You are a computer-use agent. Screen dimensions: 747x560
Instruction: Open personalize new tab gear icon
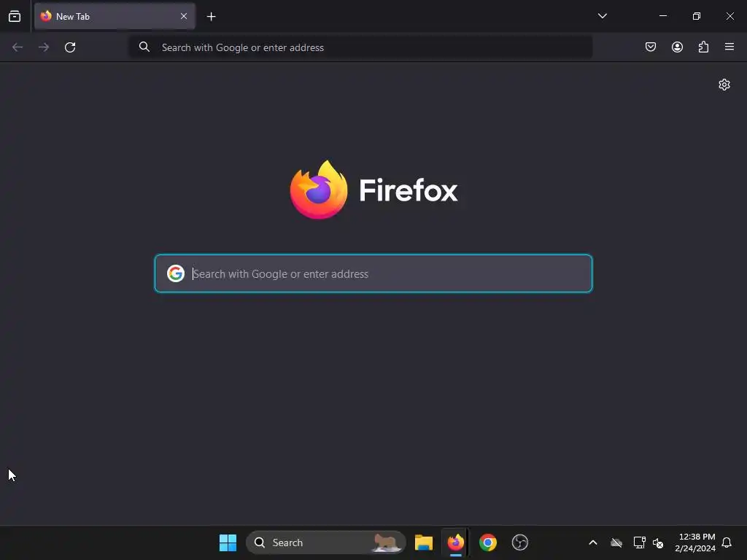(724, 85)
